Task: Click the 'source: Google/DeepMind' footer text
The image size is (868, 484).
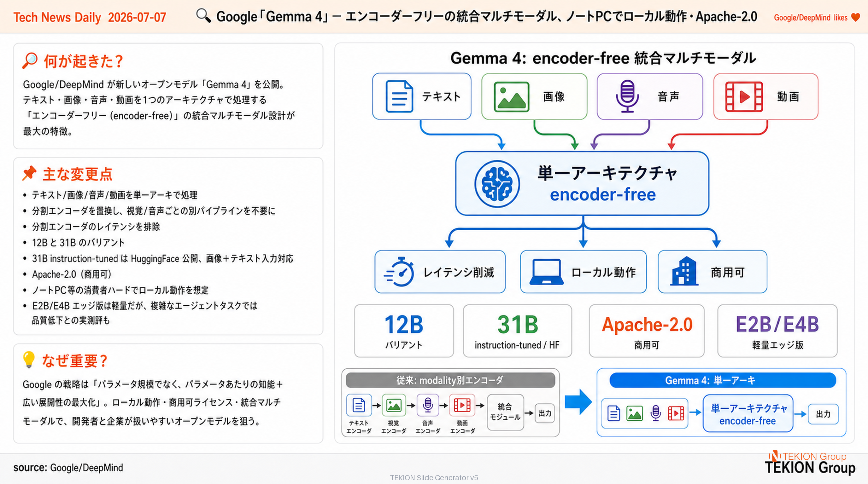Action: (68, 467)
